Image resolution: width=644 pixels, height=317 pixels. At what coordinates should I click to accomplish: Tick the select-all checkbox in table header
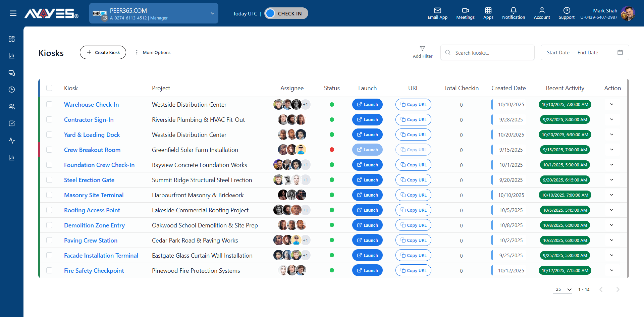pyautogui.click(x=49, y=88)
